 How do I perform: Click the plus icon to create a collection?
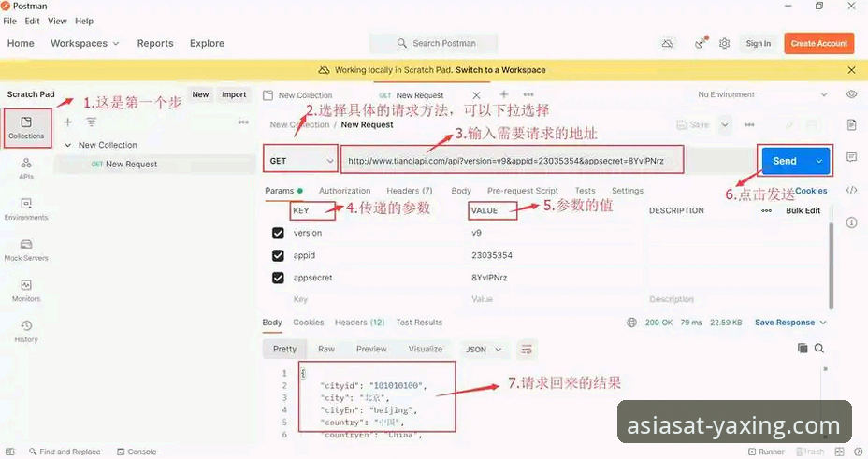click(x=67, y=122)
